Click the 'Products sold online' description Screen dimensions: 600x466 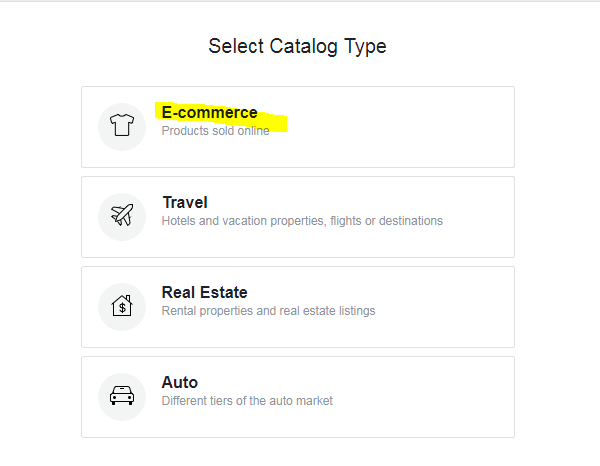coord(215,131)
